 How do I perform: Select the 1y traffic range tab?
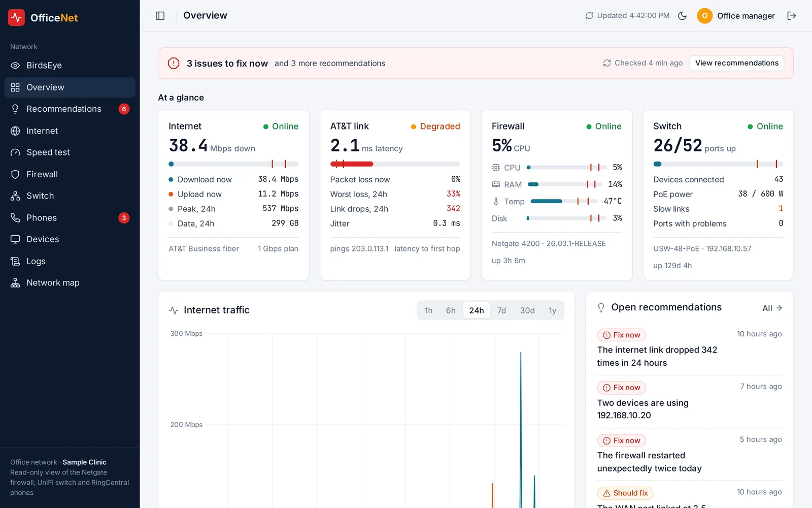point(552,310)
